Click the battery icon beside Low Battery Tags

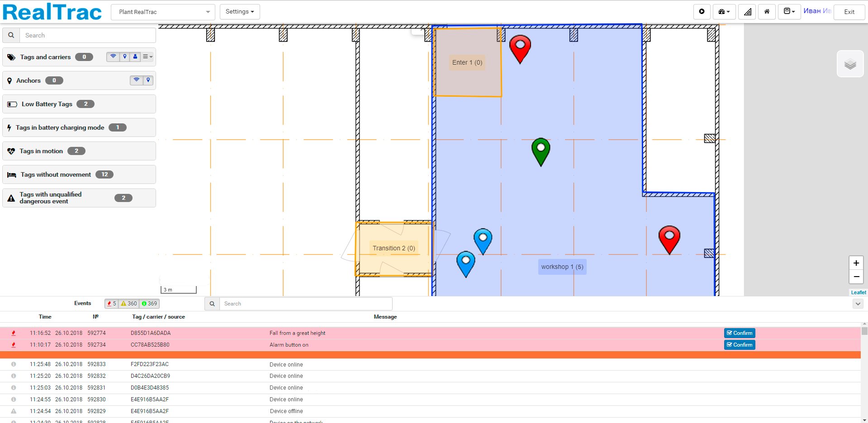click(12, 104)
